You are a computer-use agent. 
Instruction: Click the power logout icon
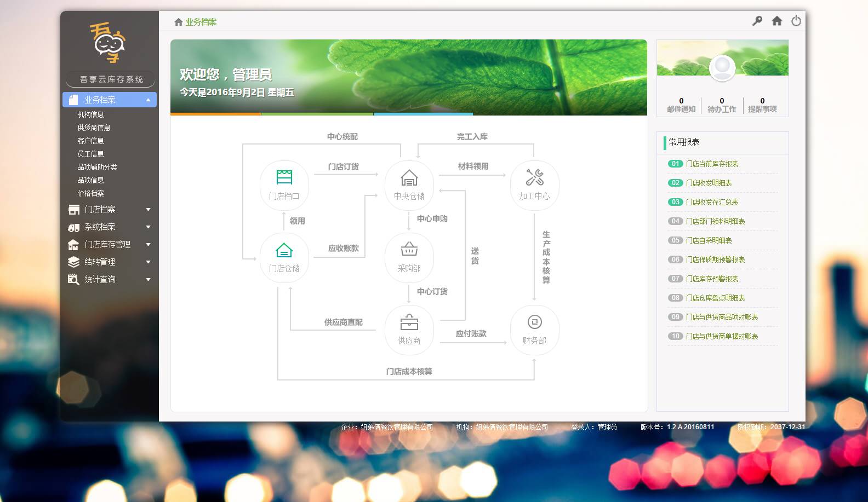coord(796,21)
